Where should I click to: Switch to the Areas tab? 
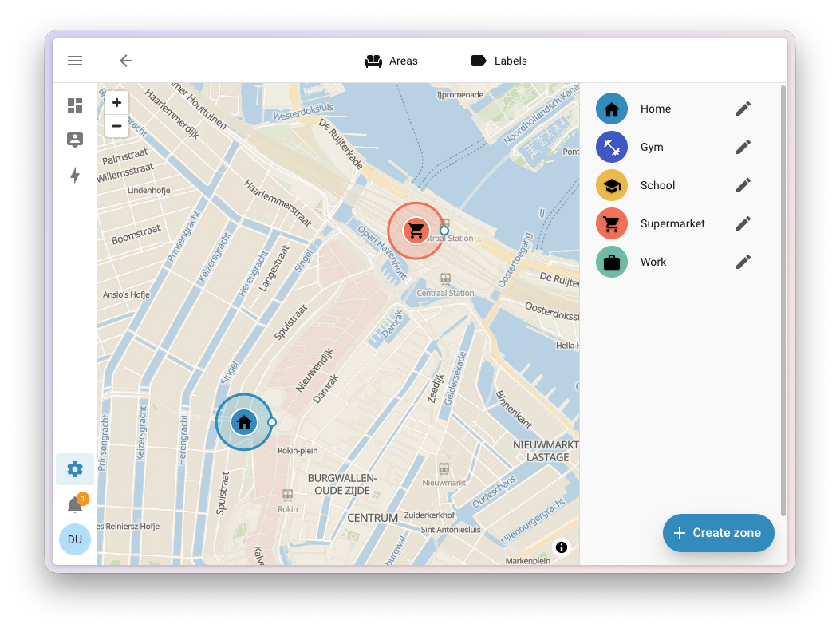[391, 61]
